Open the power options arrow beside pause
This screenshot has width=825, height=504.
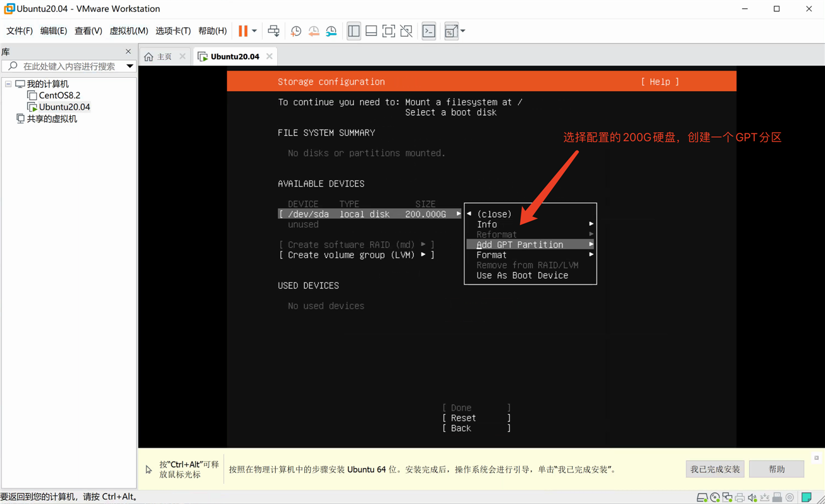click(x=254, y=31)
